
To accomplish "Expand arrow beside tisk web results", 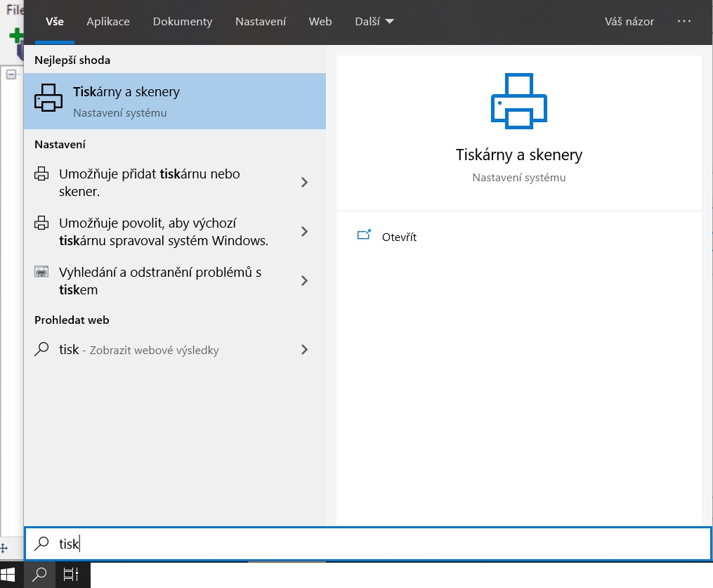I will [304, 349].
